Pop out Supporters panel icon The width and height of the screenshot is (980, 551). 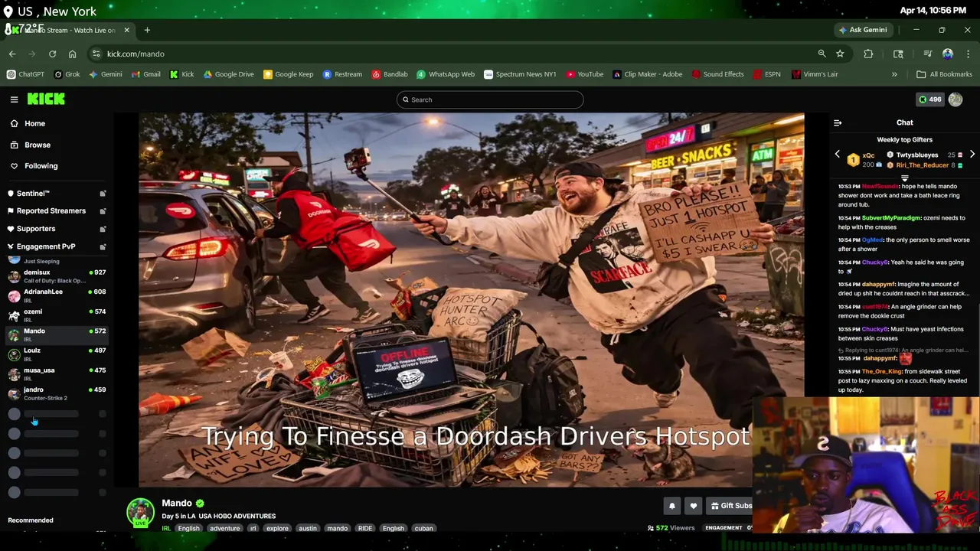tap(103, 229)
